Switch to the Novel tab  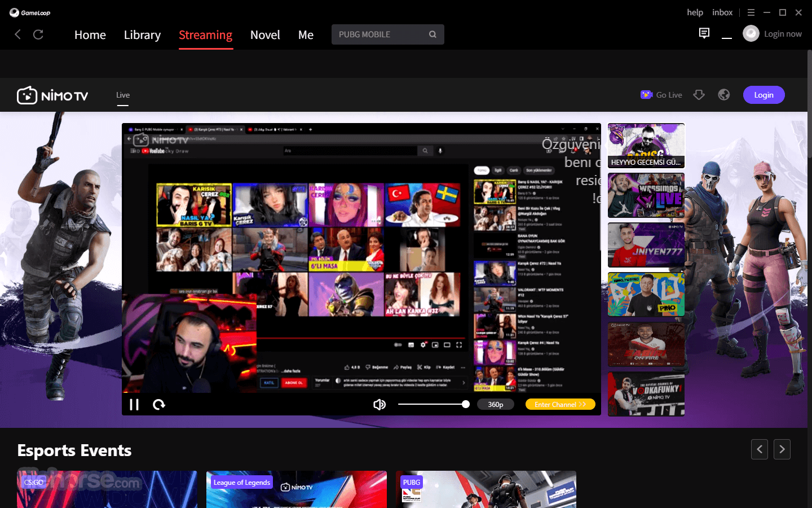[x=265, y=35]
